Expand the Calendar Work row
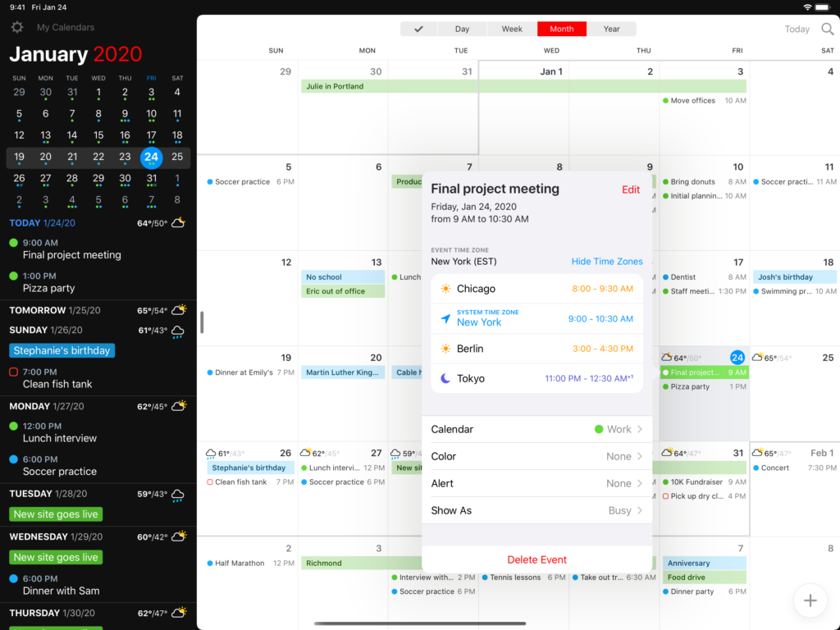The width and height of the screenshot is (840, 630). (536, 429)
